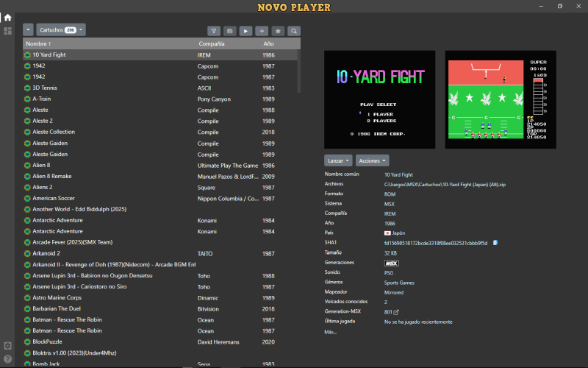Expand the Acciones dropdown
Image resolution: width=588 pixels, height=368 pixels.
tap(372, 160)
